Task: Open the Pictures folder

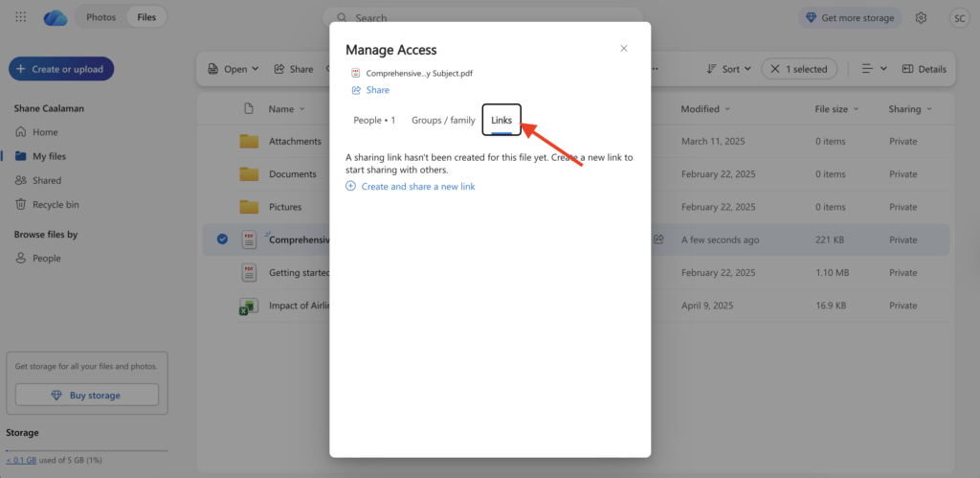Action: coord(285,207)
